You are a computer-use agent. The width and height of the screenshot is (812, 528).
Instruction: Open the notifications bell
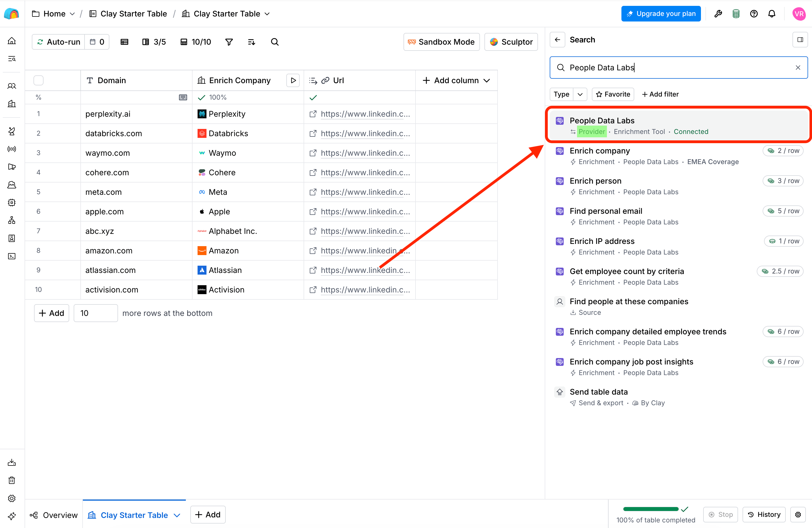point(772,14)
